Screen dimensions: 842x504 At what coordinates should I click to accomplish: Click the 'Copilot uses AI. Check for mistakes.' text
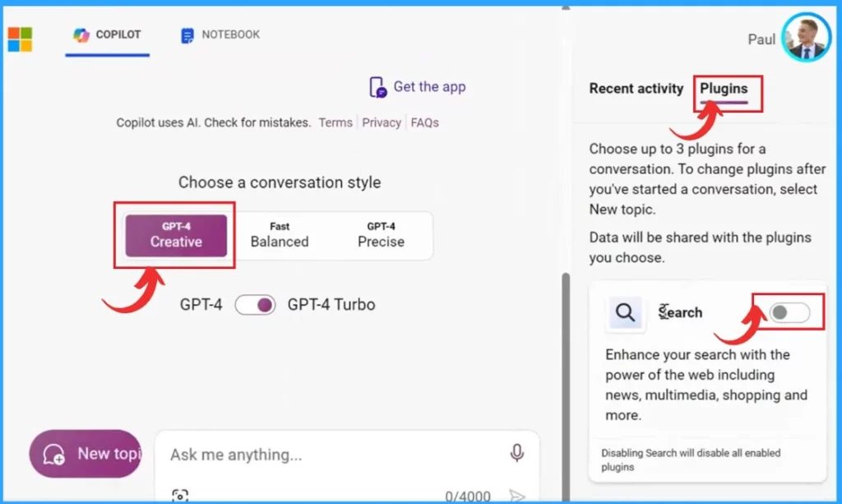(214, 123)
